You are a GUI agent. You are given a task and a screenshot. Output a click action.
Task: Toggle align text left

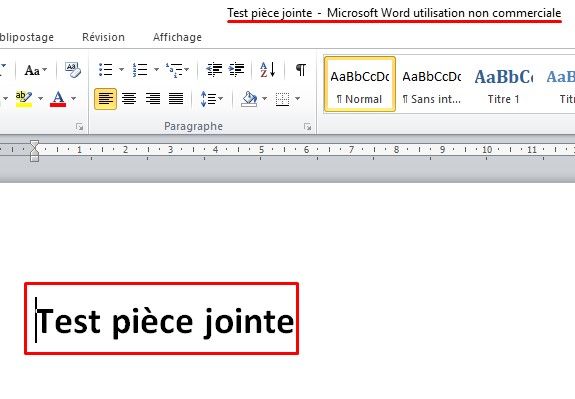click(x=106, y=99)
